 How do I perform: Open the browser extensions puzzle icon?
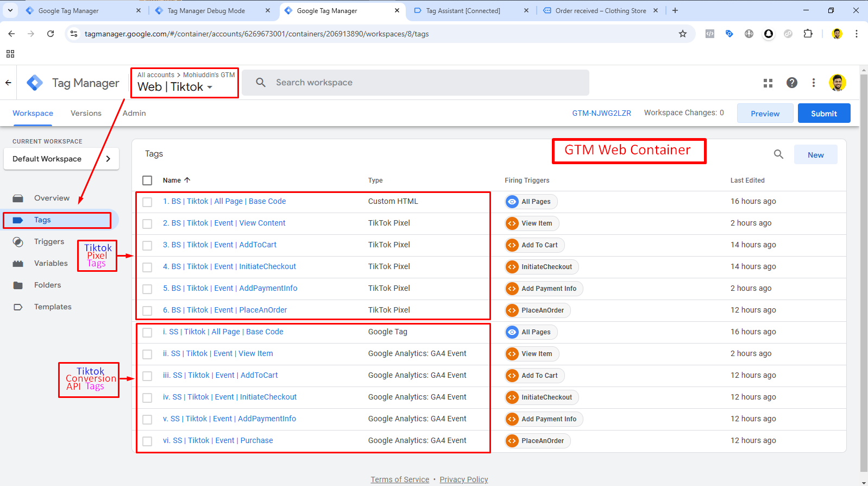pyautogui.click(x=808, y=34)
